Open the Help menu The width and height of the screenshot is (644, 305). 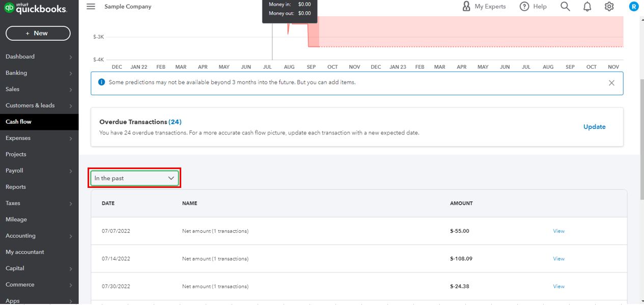533,7
